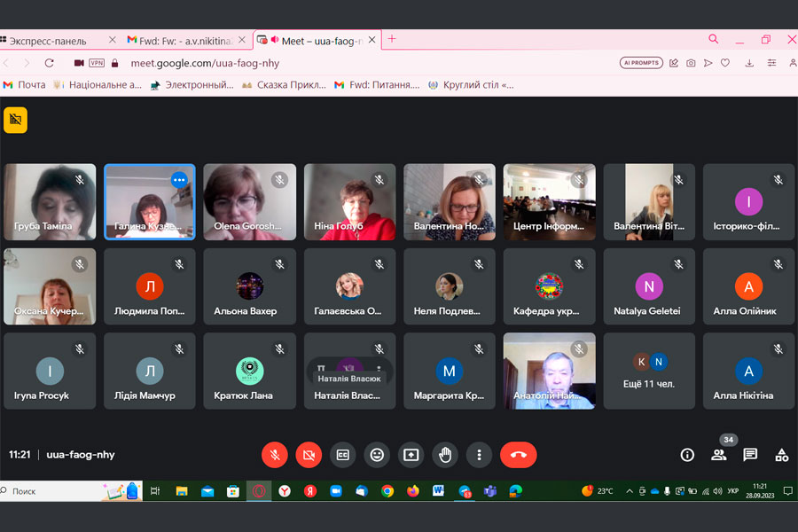This screenshot has width=798, height=532.
Task: Open the Сказка Прикл... bookmark
Action: click(x=284, y=85)
